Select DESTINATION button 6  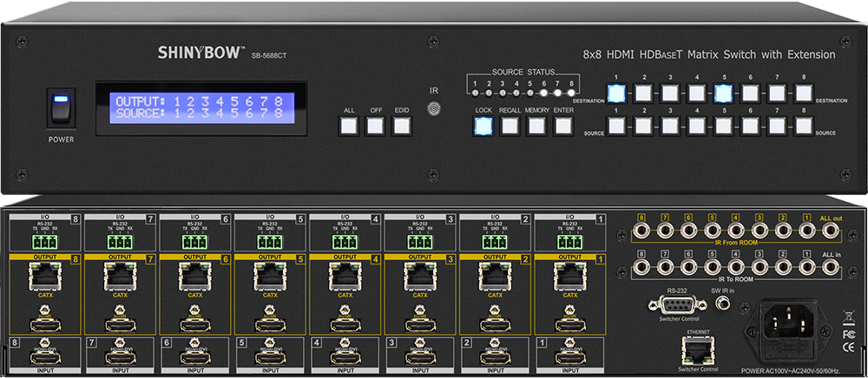[x=750, y=93]
